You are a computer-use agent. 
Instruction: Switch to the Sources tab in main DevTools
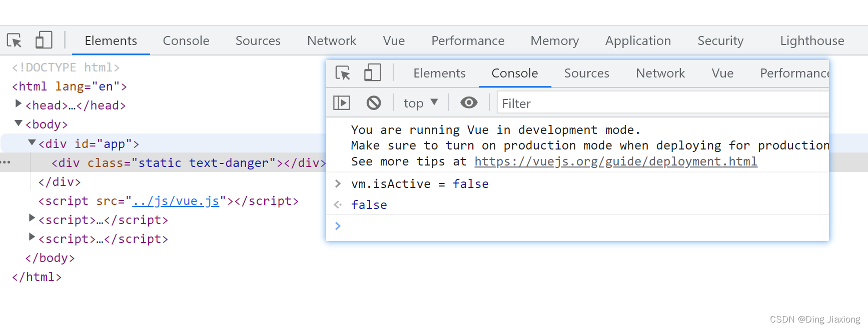coord(258,40)
